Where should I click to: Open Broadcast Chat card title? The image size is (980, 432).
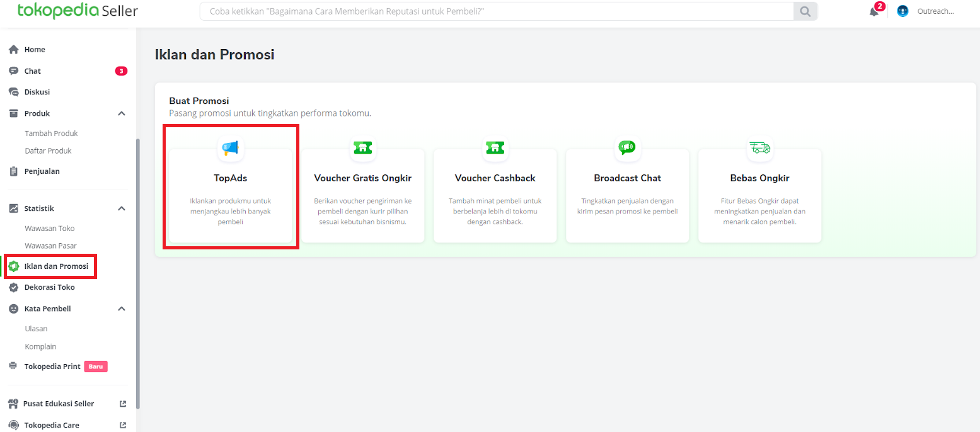point(627,178)
